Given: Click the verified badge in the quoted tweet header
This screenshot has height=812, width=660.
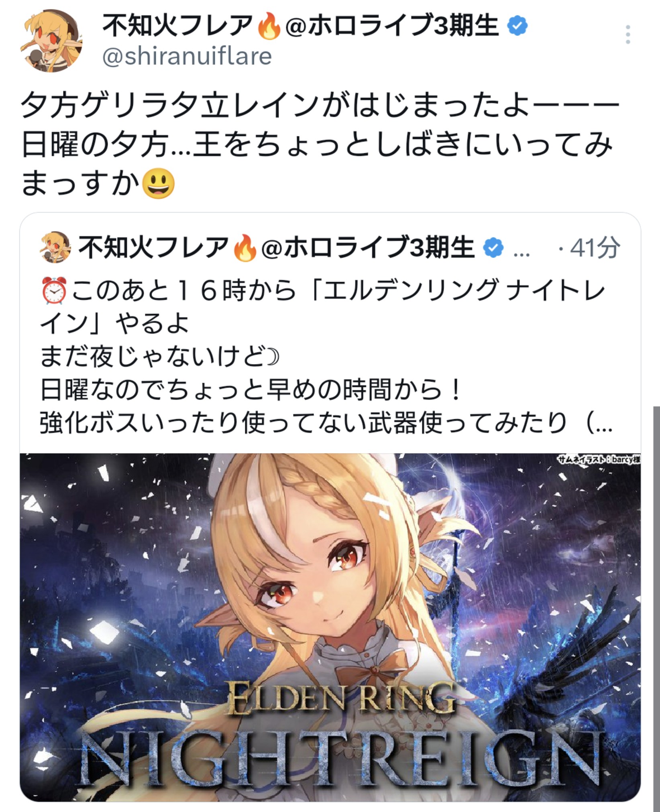Looking at the screenshot, I should point(493,248).
